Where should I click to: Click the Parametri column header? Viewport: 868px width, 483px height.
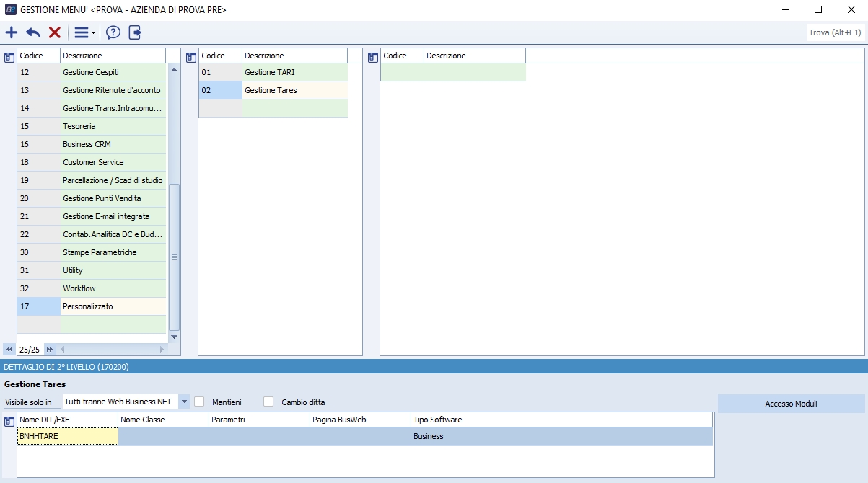pos(260,420)
